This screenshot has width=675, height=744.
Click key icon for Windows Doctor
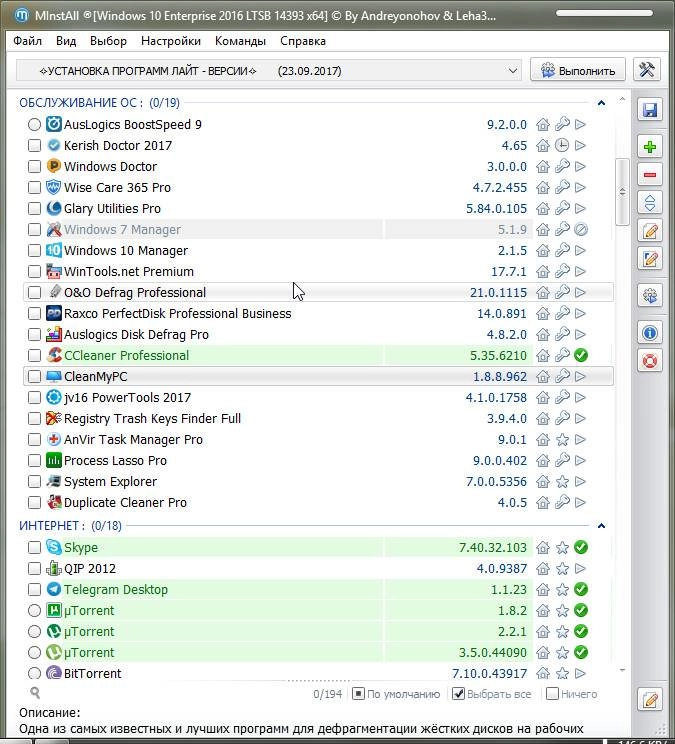pyautogui.click(x=562, y=166)
